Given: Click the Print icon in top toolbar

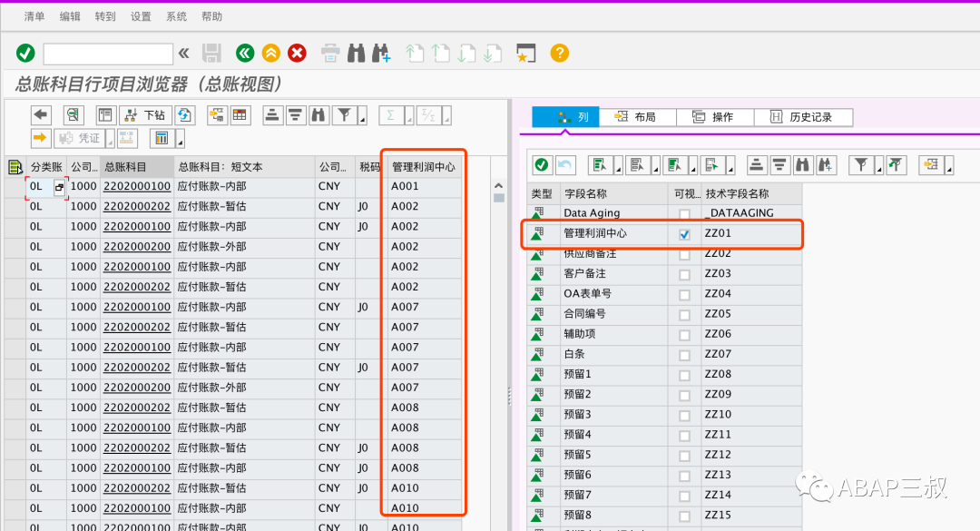Looking at the screenshot, I should [330, 54].
